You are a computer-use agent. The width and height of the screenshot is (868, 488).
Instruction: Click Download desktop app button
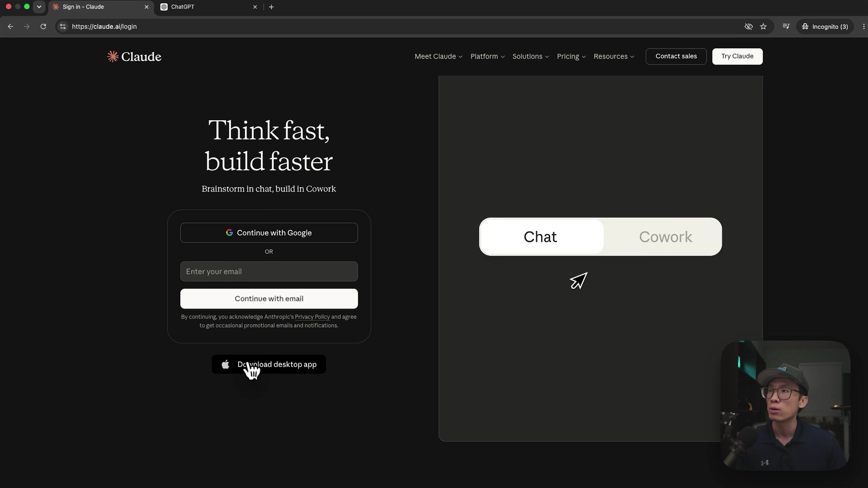269,364
